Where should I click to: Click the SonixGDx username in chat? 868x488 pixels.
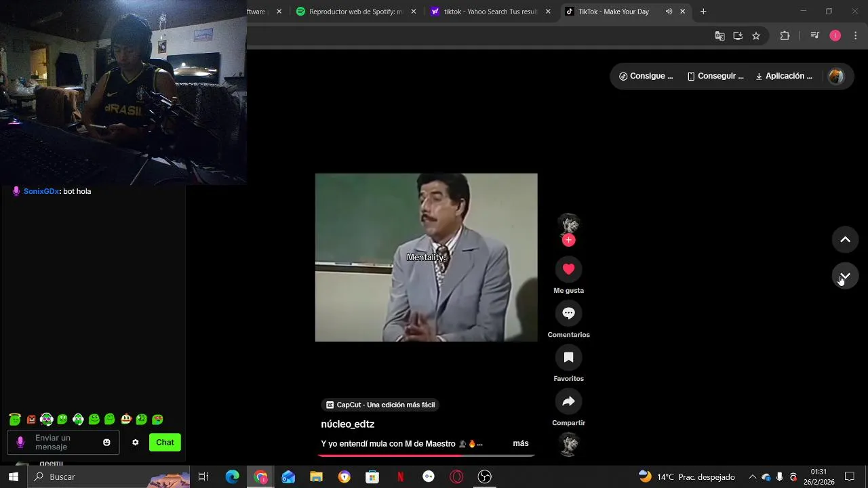coord(41,191)
